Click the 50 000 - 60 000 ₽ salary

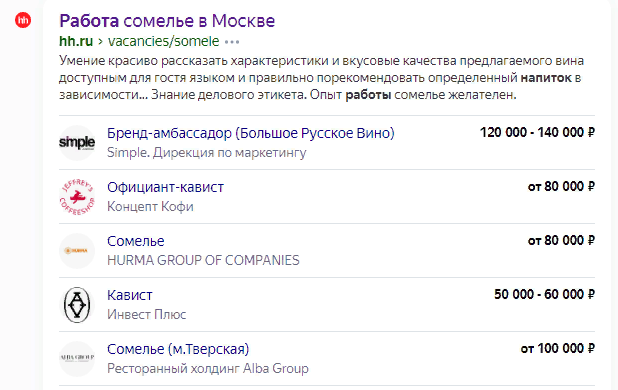coord(544,294)
